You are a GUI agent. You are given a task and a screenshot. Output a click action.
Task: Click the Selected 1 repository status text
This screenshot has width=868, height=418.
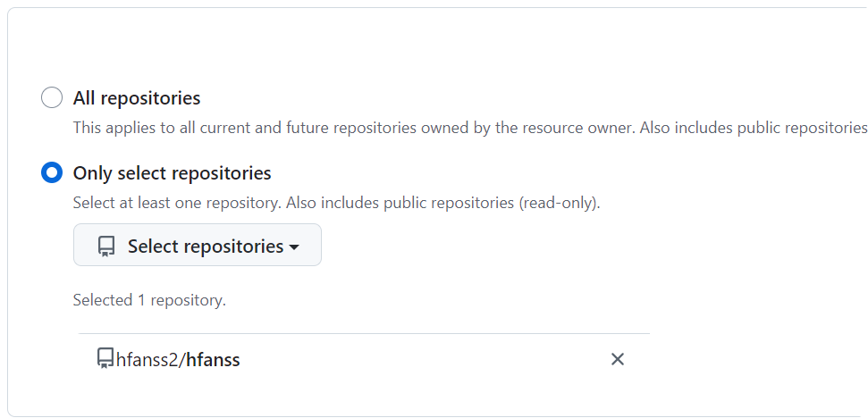point(149,300)
